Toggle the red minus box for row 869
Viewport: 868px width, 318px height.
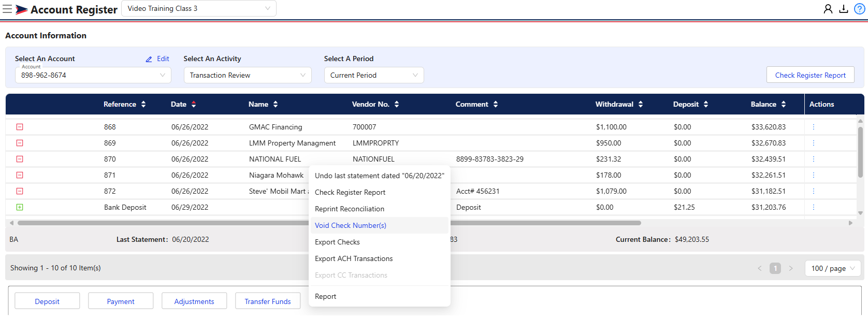20,143
